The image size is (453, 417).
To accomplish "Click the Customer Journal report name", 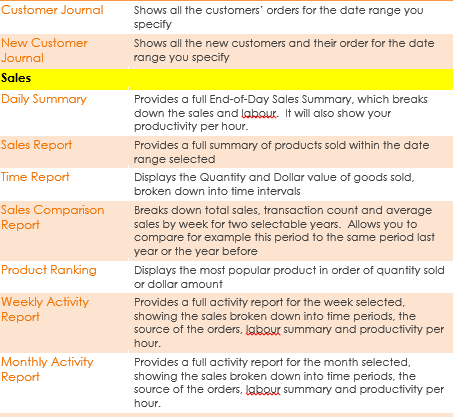I will coord(52,10).
